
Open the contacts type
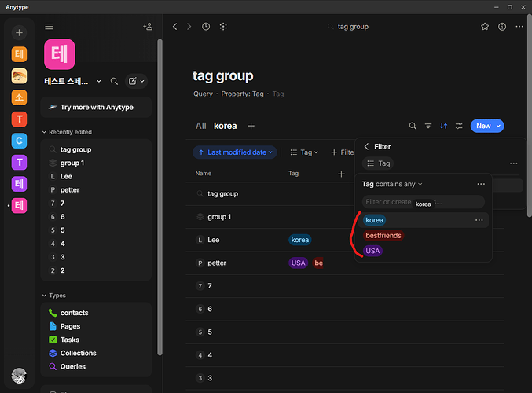75,313
